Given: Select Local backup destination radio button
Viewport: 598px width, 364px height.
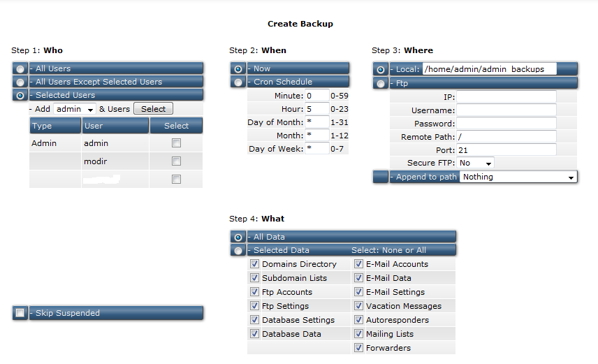Looking at the screenshot, I should coord(381,69).
